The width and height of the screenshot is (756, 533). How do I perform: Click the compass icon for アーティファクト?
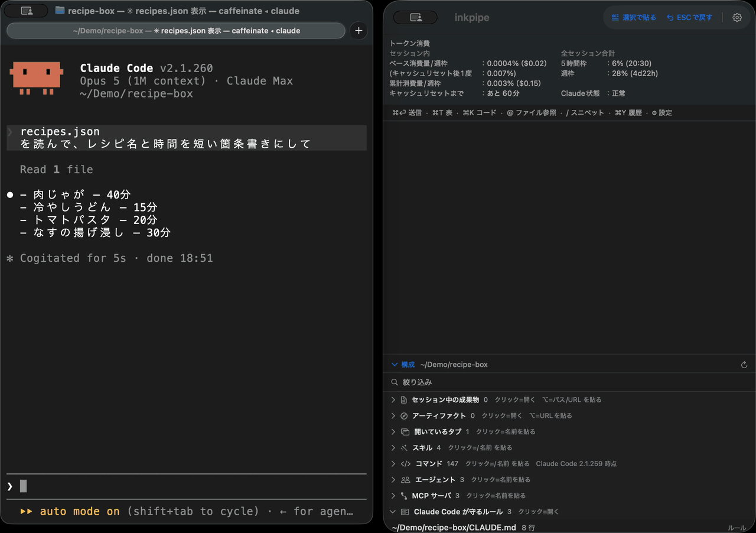pyautogui.click(x=404, y=416)
